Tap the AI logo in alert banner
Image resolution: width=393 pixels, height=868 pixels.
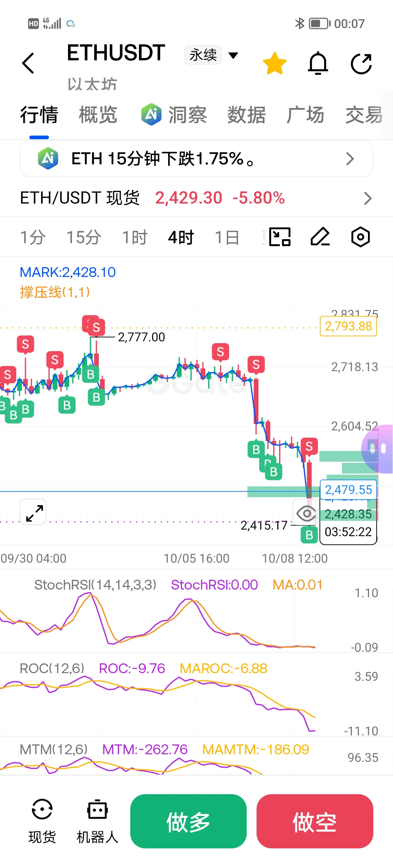coord(48,158)
